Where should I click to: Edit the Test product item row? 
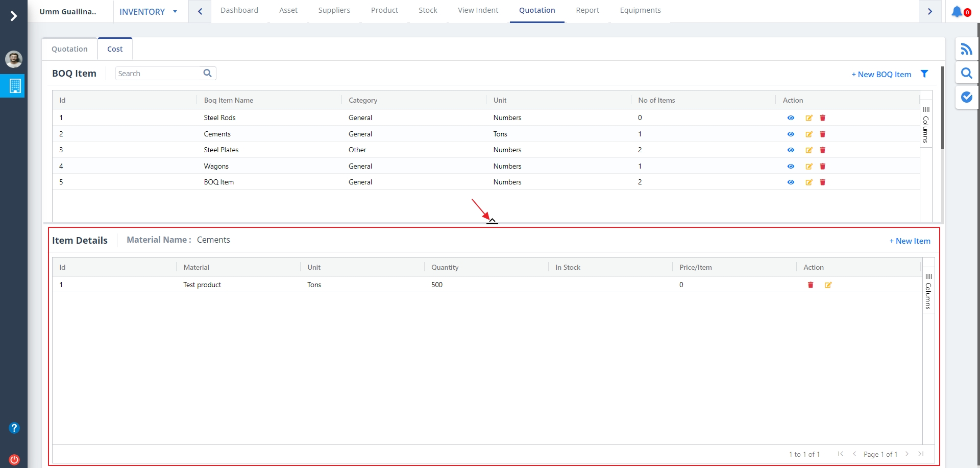pos(828,285)
